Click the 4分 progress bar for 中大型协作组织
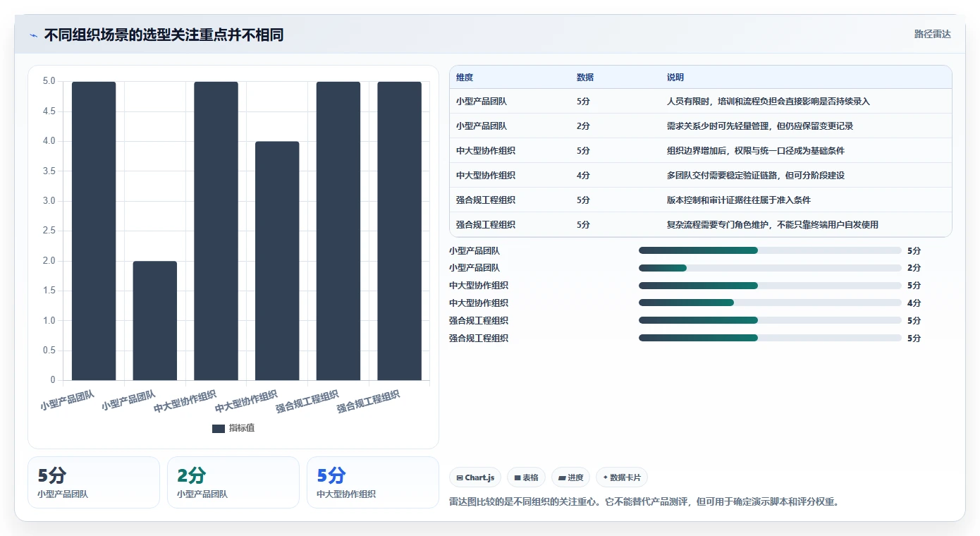Image resolution: width=980 pixels, height=536 pixels. coord(770,303)
